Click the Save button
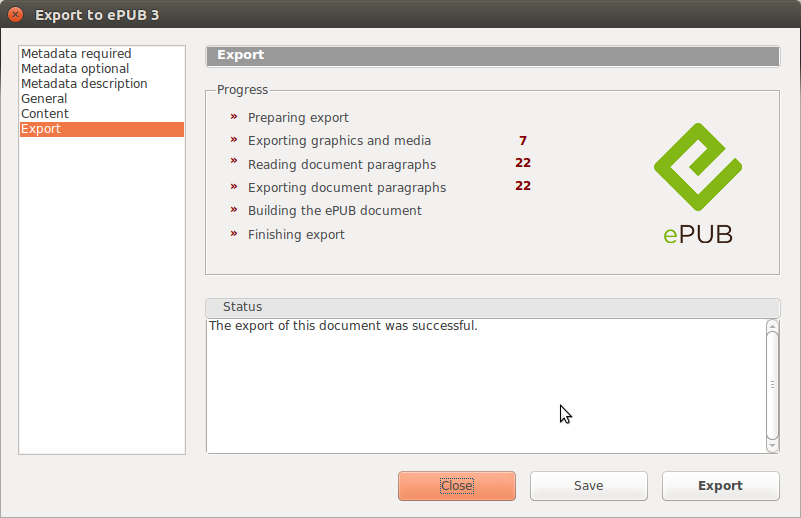 pyautogui.click(x=588, y=486)
